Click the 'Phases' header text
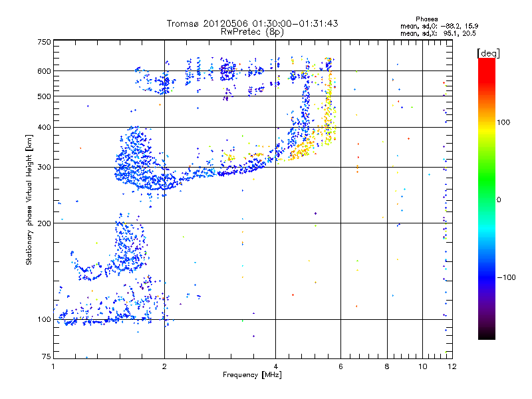Screen dimensions: 532x399 tap(427, 19)
